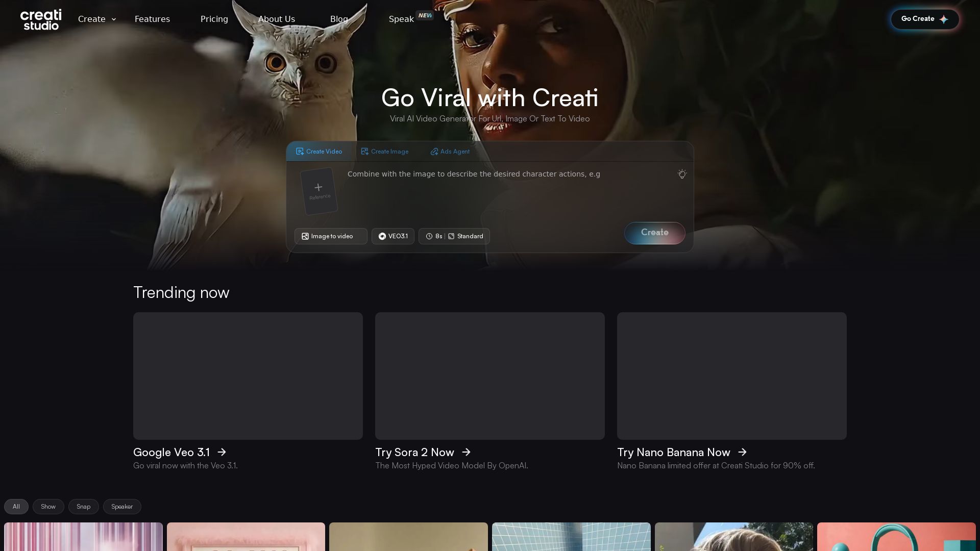Switch to the Create Video tab
980x551 pixels.
pyautogui.click(x=319, y=152)
